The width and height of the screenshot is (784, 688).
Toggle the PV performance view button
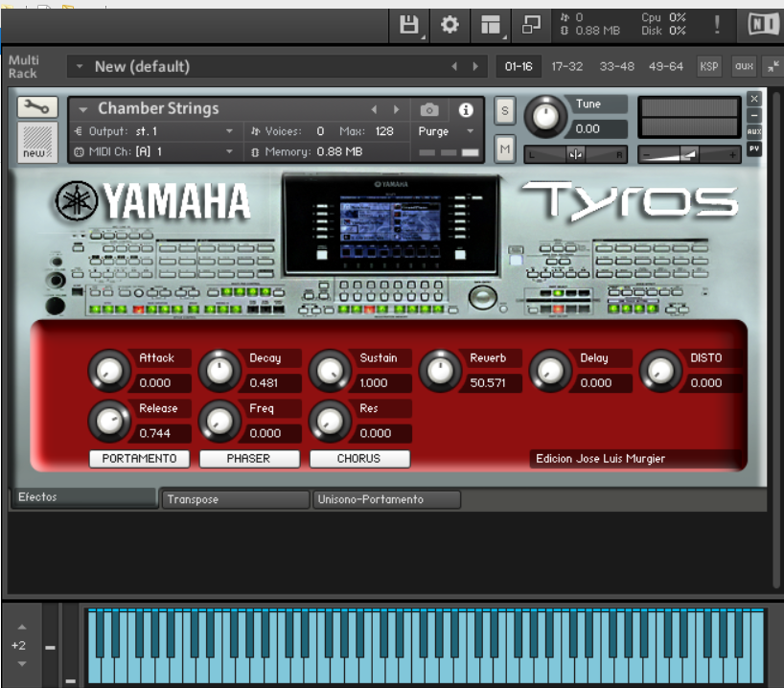click(x=754, y=149)
